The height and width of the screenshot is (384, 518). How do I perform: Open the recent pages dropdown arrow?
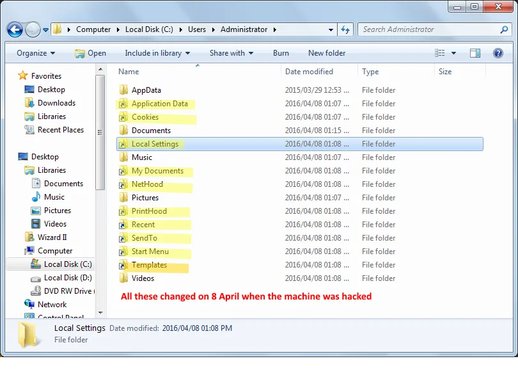point(46,30)
